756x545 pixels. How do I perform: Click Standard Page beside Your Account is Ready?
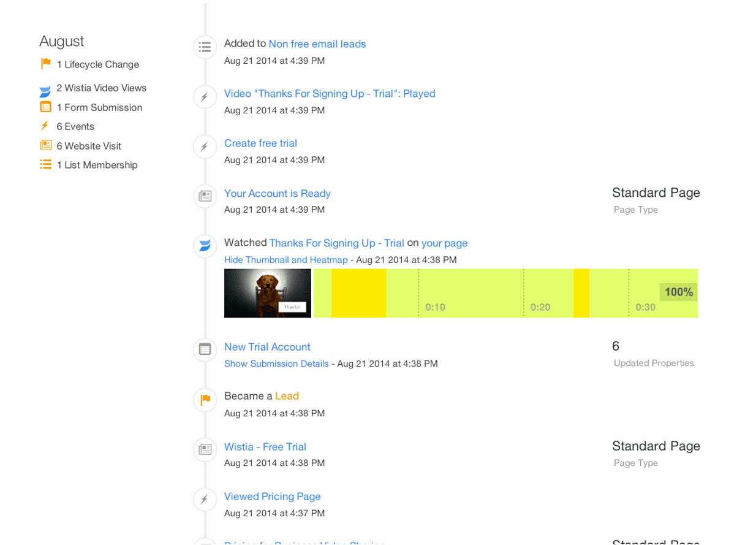pyautogui.click(x=656, y=192)
